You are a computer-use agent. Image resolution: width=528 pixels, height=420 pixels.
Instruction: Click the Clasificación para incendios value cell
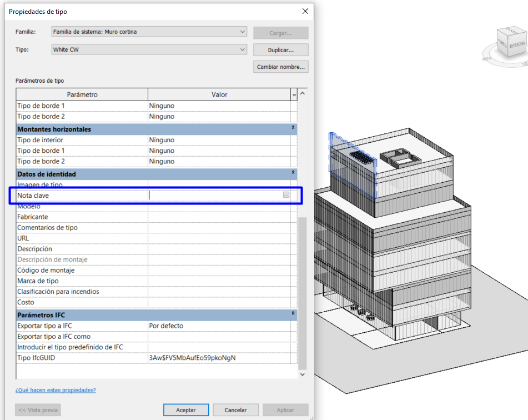point(219,292)
